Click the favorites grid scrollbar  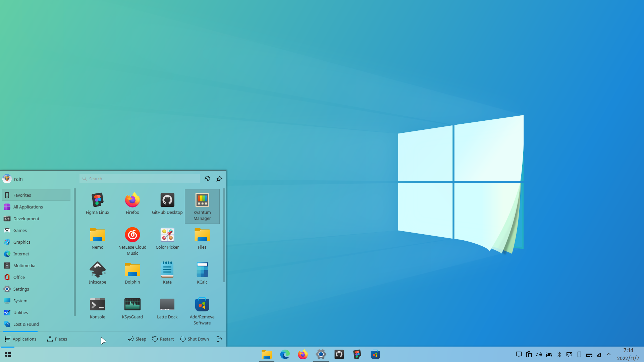point(224,235)
